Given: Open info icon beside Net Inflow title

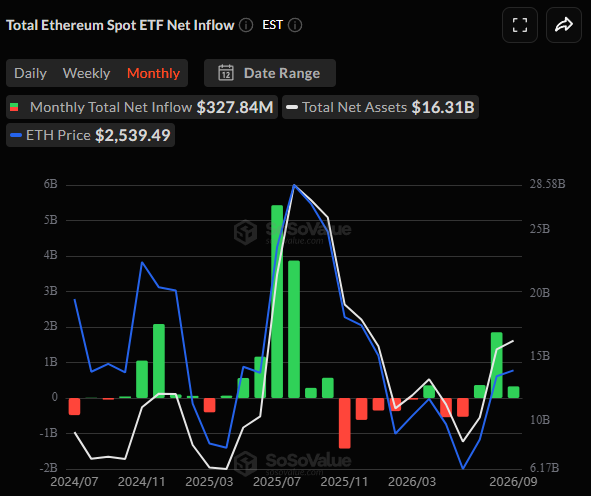Looking at the screenshot, I should pyautogui.click(x=246, y=25).
